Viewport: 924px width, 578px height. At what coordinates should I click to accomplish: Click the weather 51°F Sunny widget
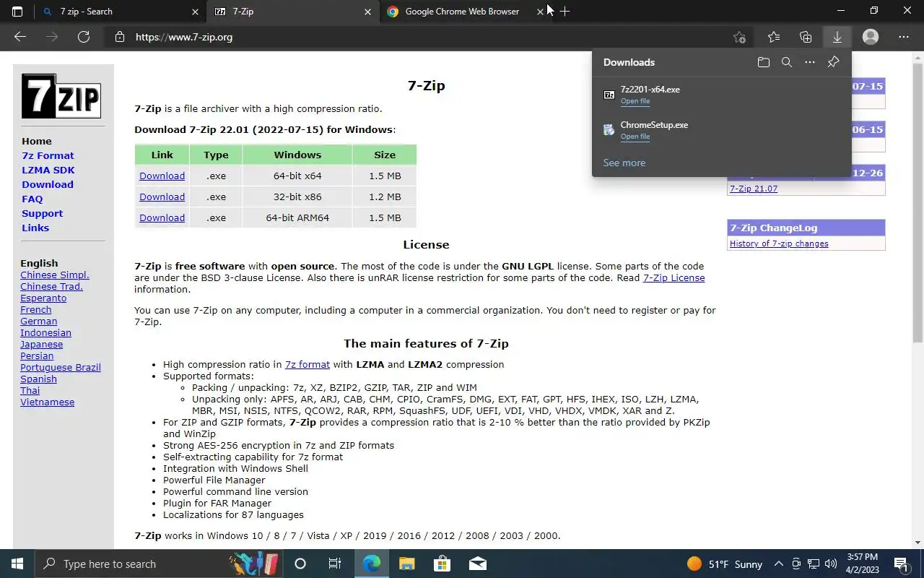[725, 564]
